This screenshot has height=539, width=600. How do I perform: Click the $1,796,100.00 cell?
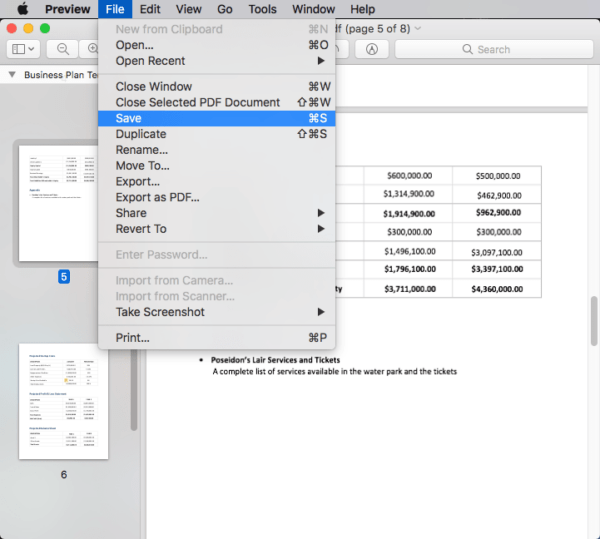410,269
